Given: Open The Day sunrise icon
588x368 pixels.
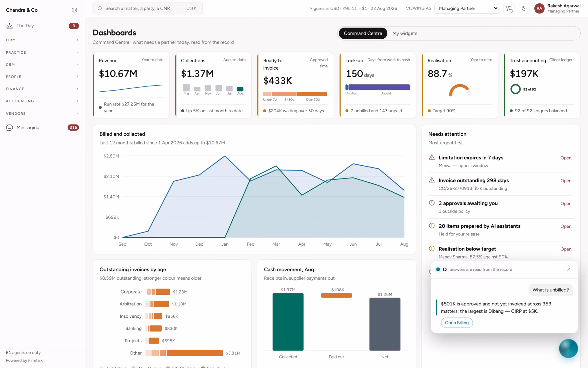Looking at the screenshot, I should pyautogui.click(x=9, y=26).
